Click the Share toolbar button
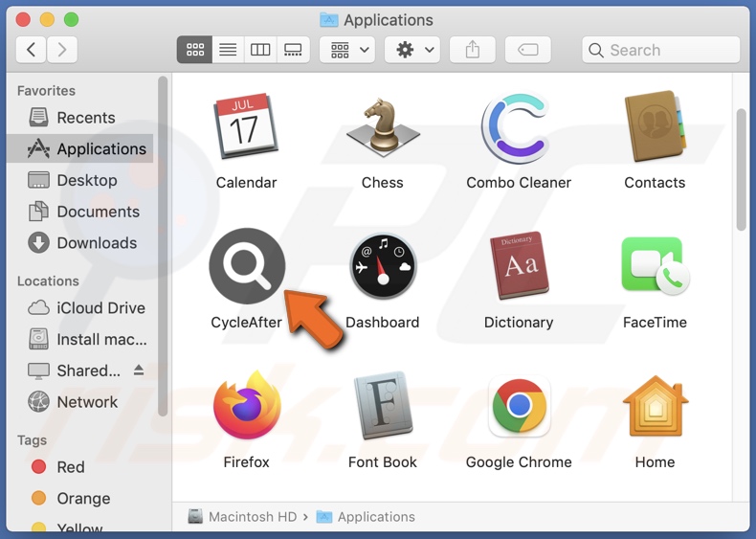The image size is (756, 539). 473,50
